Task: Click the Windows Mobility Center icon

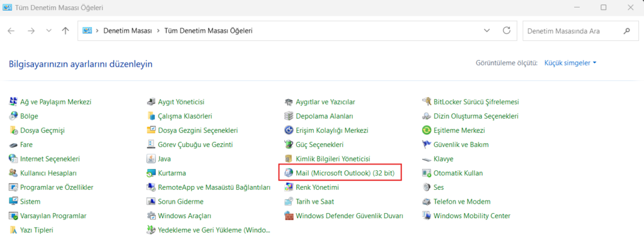Action: [427, 216]
